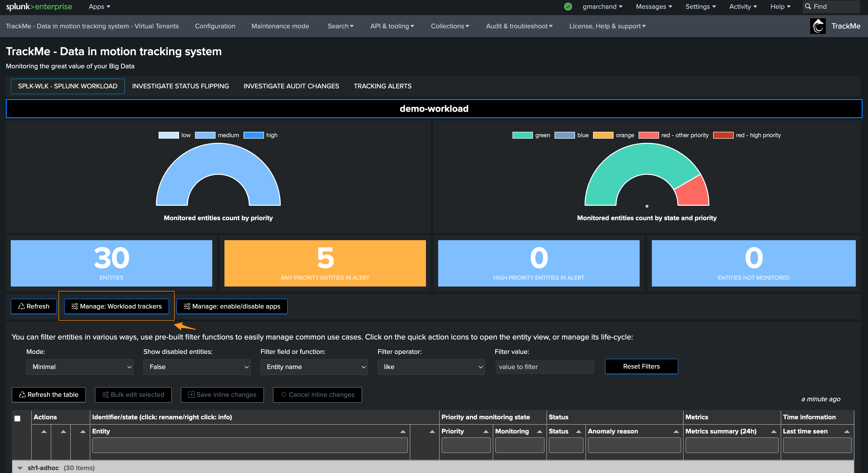Screen dimensions: 868x473
Task: Open Filter field or function dropdown
Action: (314, 367)
